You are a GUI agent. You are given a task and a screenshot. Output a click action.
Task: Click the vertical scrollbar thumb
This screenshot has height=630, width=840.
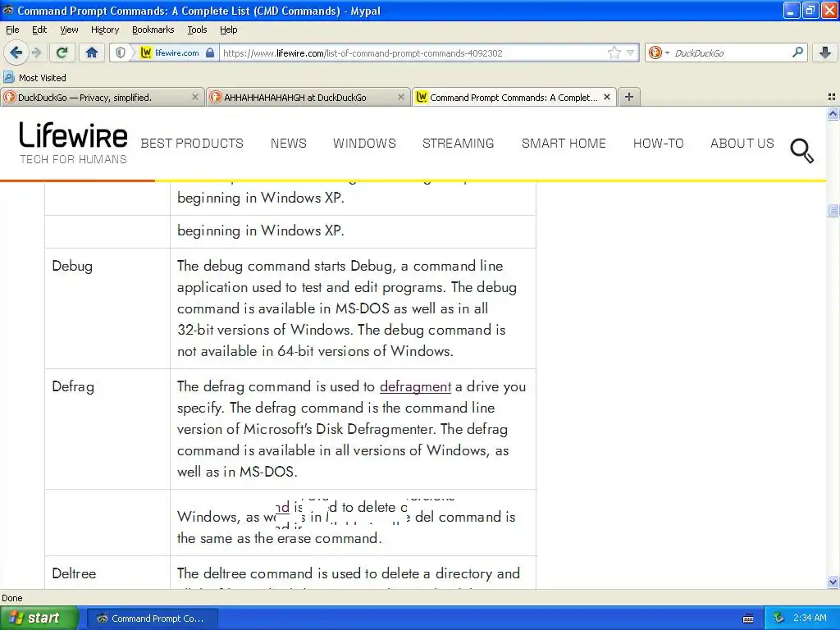tap(833, 211)
